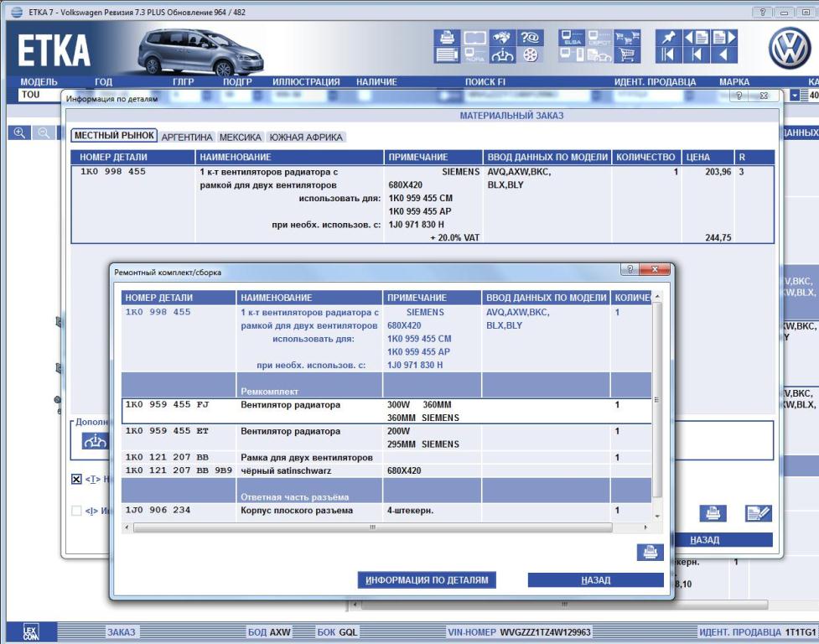Click the ИНФОРМАЦИЯ ПО ДЕТАЛЯМ button
Screen dimensions: 819x644
point(427,579)
